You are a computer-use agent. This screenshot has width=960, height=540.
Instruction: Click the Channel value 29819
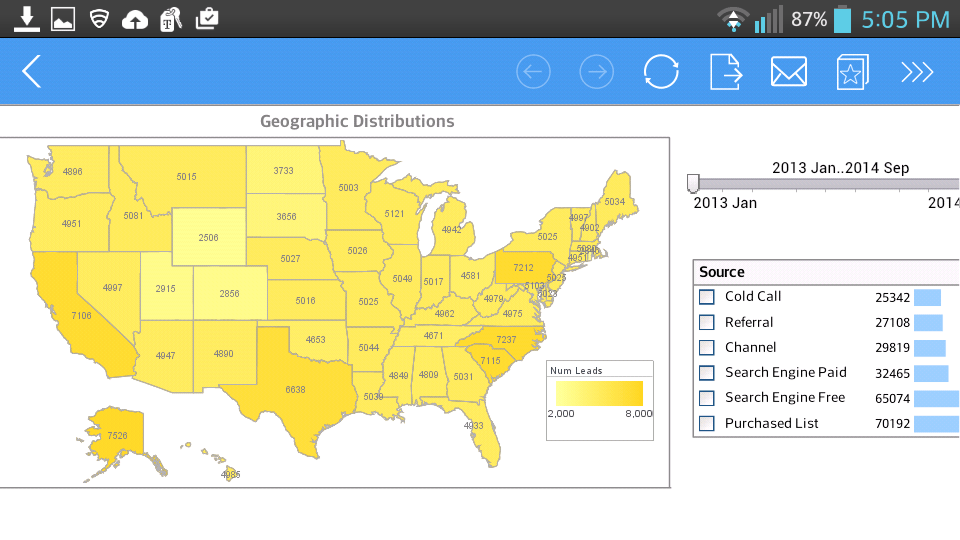(893, 348)
